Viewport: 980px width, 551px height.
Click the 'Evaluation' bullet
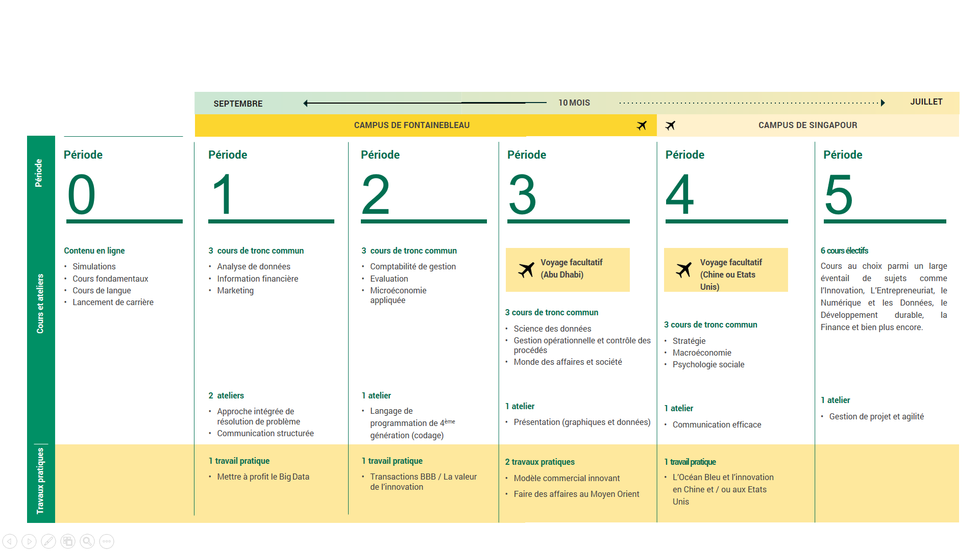(x=389, y=279)
